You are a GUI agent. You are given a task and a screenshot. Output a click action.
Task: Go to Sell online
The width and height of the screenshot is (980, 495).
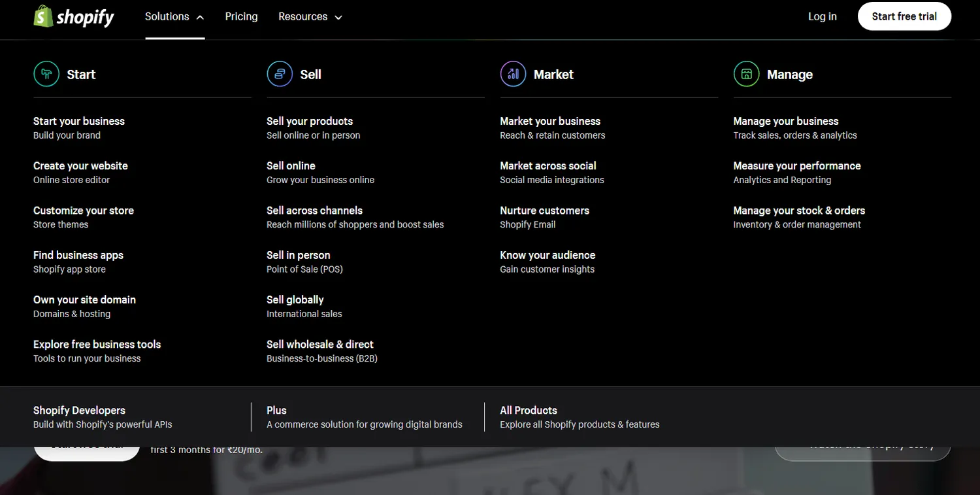(x=291, y=165)
